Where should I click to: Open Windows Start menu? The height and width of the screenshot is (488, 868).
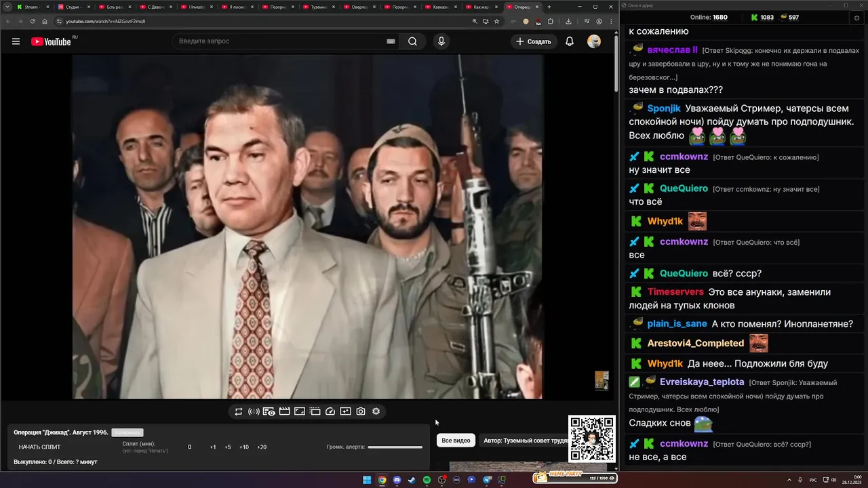[367, 480]
